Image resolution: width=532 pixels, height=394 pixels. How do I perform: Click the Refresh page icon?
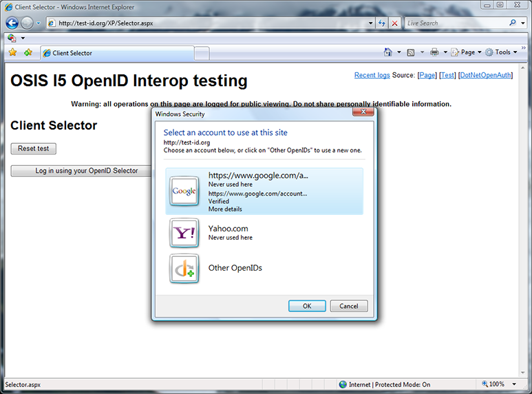click(x=382, y=23)
